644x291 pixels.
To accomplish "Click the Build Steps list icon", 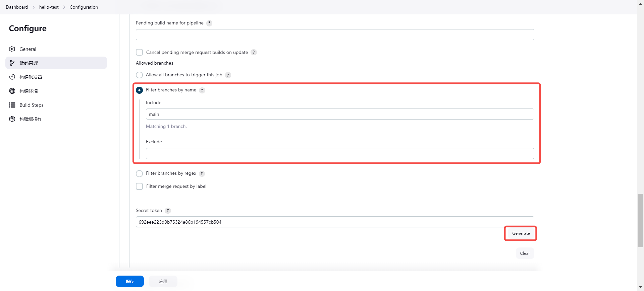I will 12,105.
